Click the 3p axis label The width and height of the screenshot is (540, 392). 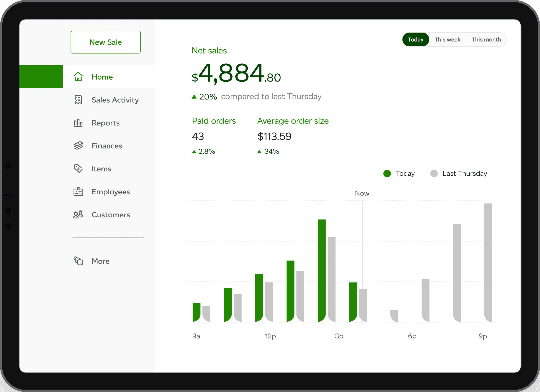(x=339, y=336)
